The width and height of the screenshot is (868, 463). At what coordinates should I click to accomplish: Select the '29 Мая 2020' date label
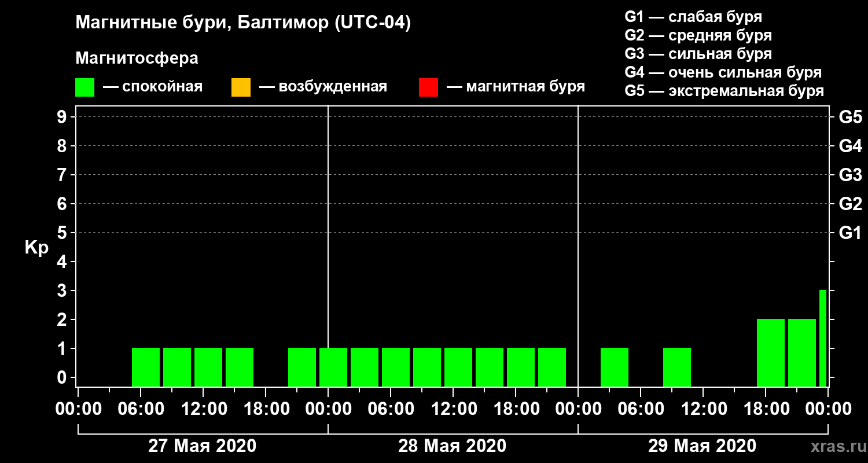(702, 446)
